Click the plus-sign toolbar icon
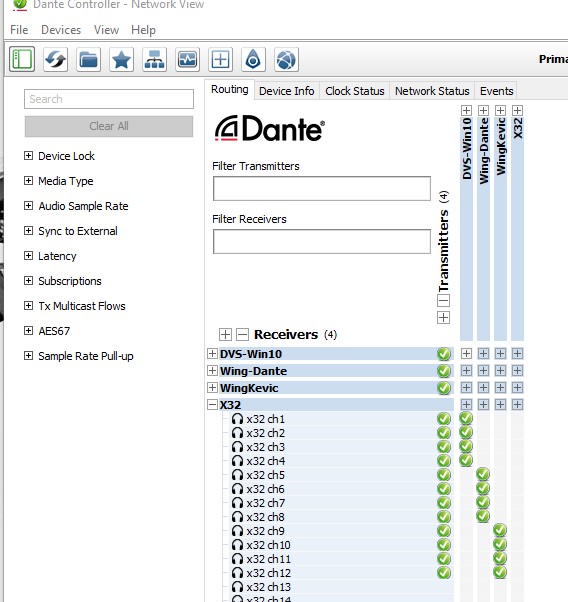The image size is (568, 602). pyautogui.click(x=220, y=60)
